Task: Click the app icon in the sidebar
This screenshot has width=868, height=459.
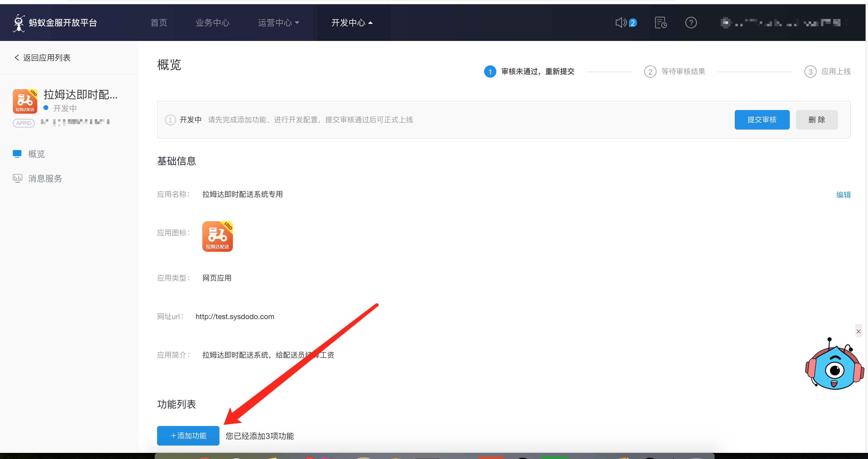Action: (25, 101)
